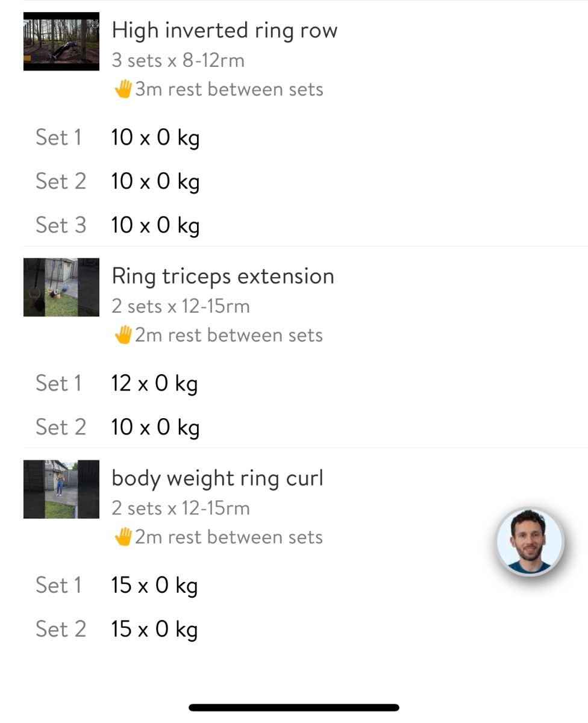Tap hand icon under body weight ring curl
588x723 pixels.
(123, 537)
